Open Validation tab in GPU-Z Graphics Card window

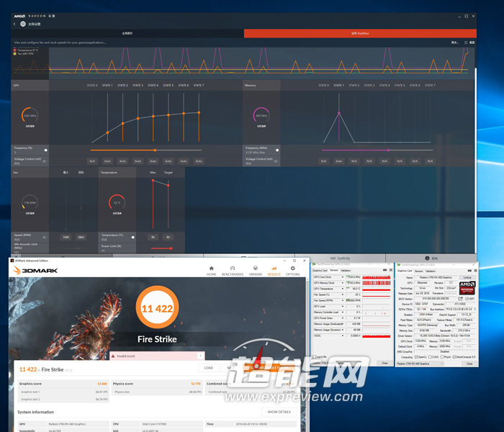pos(431,271)
